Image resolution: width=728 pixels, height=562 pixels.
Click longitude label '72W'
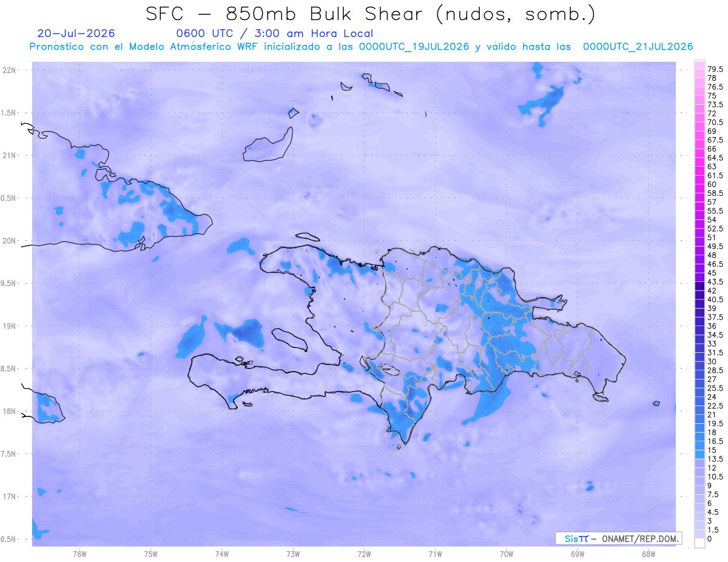[x=364, y=554]
